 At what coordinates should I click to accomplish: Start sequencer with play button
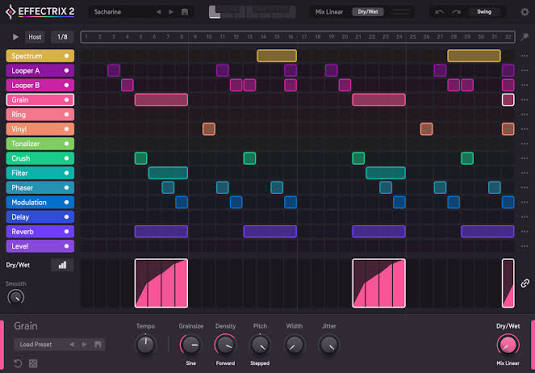pyautogui.click(x=15, y=37)
